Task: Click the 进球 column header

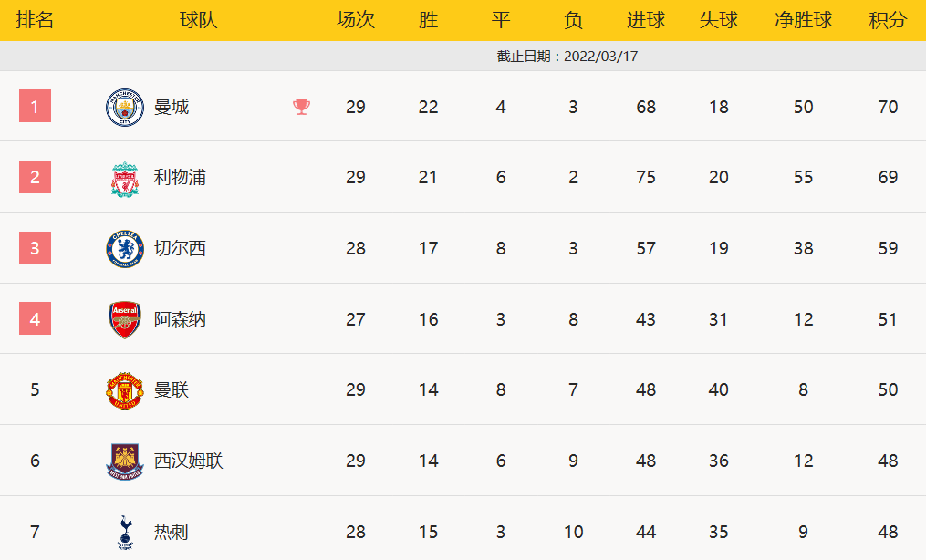Action: (646, 20)
